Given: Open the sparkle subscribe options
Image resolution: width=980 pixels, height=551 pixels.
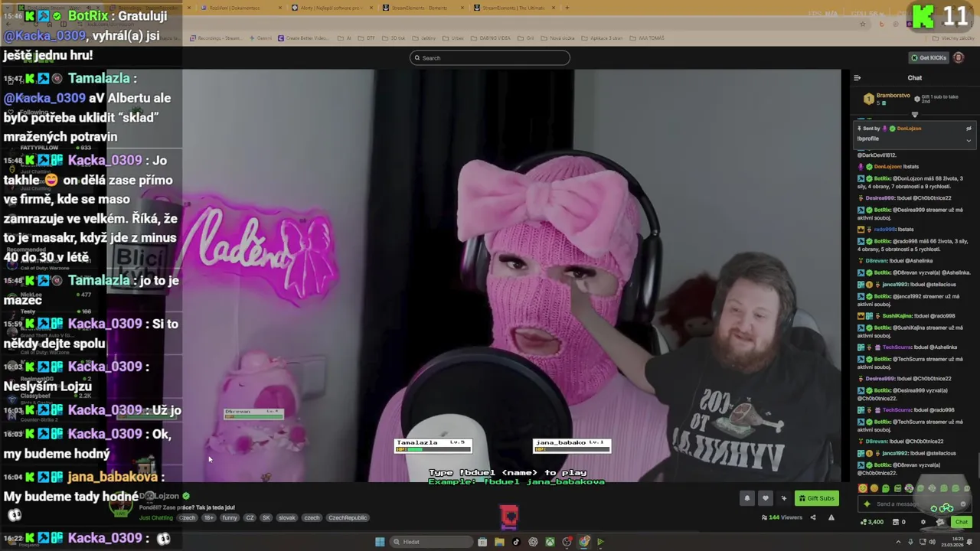Looking at the screenshot, I should (783, 498).
